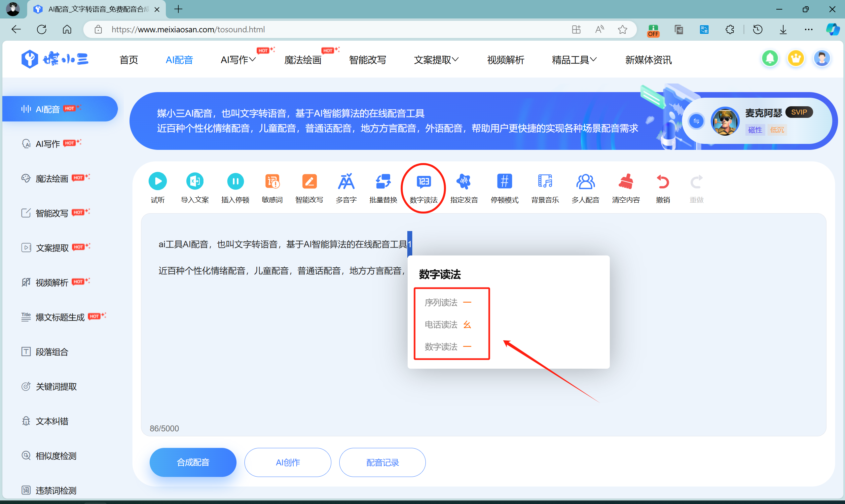The image size is (845, 504).
Task: Click the 低沉 voice tag
Action: 777,130
